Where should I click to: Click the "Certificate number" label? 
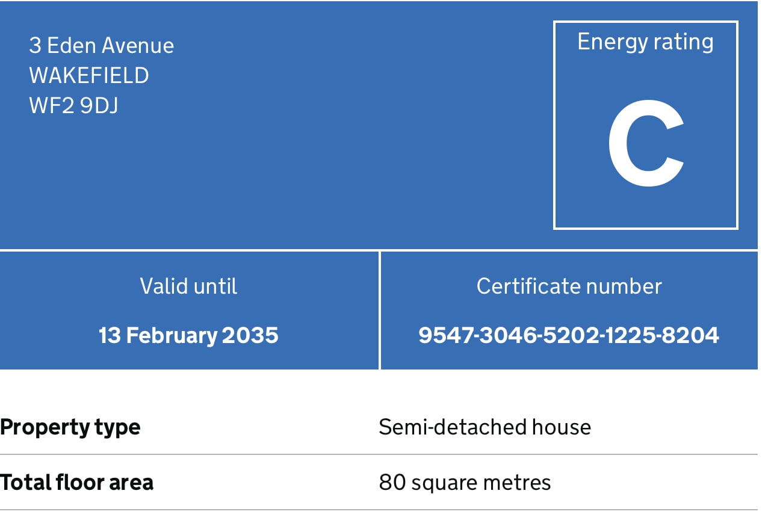[569, 286]
